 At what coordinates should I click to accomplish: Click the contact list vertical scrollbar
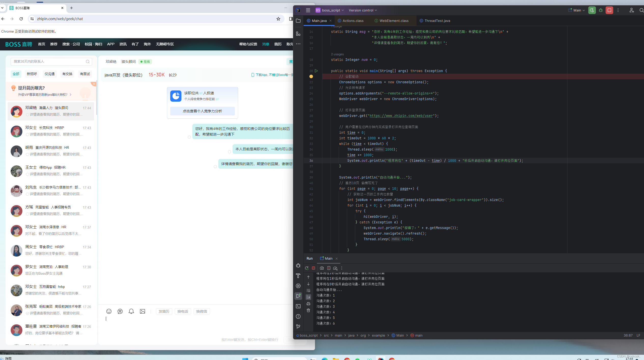pyautogui.click(x=97, y=98)
